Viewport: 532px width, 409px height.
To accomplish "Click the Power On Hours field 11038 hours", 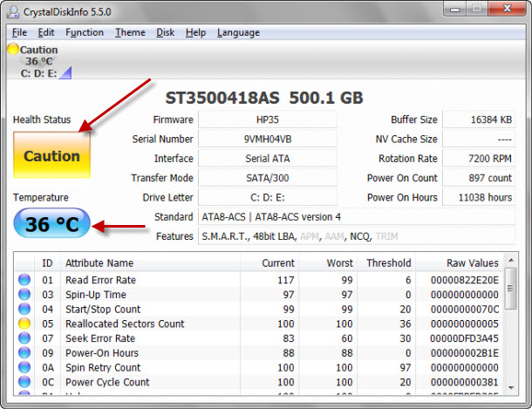I will pyautogui.click(x=479, y=197).
